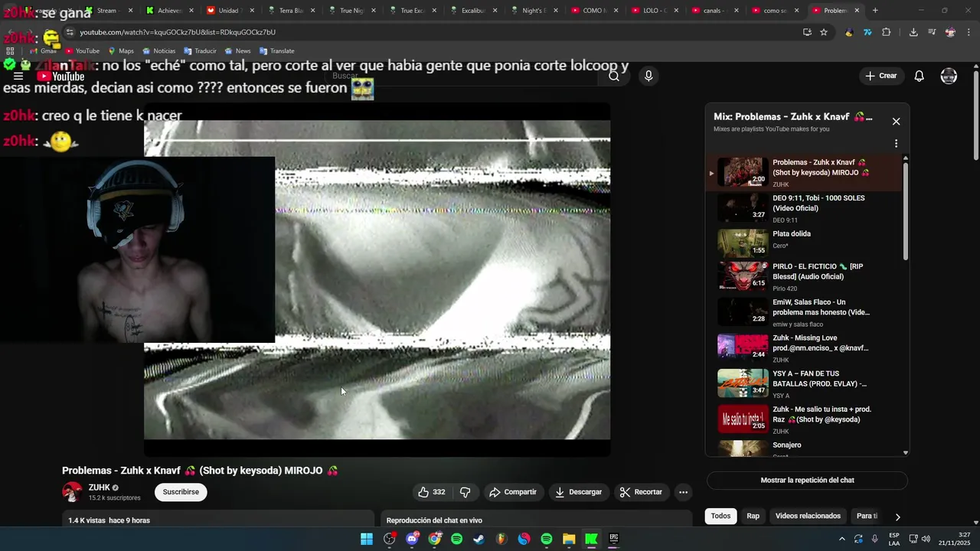This screenshot has height=551, width=980.
Task: Switch to the Unidad browser tab
Action: pyautogui.click(x=228, y=11)
